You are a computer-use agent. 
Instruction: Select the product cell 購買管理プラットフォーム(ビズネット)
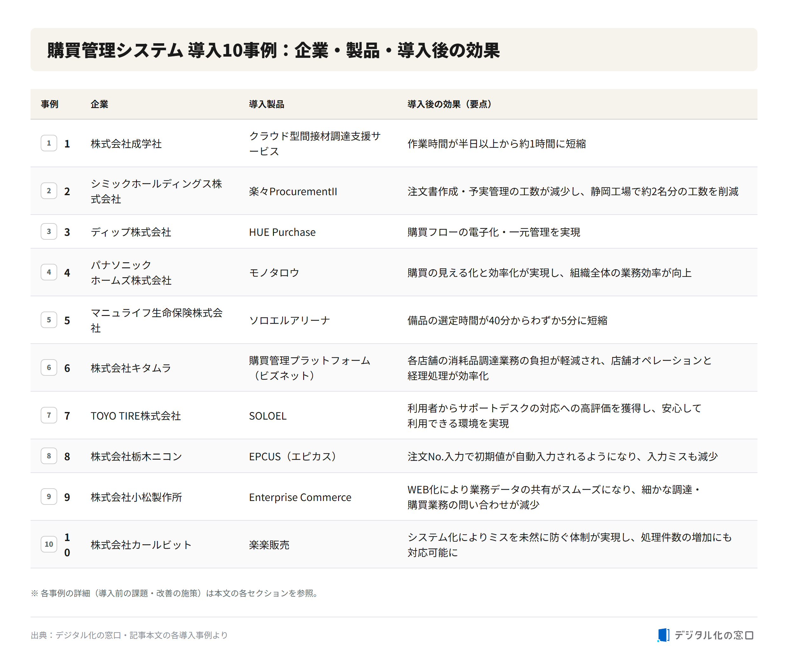point(309,367)
